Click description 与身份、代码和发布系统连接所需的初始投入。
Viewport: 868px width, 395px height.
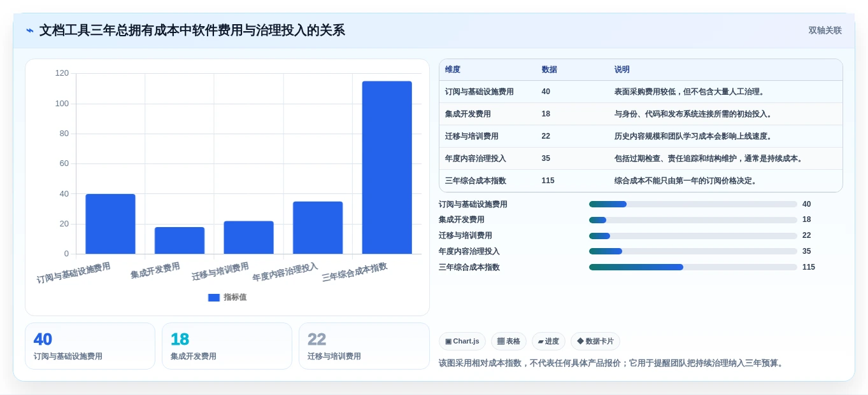point(694,114)
